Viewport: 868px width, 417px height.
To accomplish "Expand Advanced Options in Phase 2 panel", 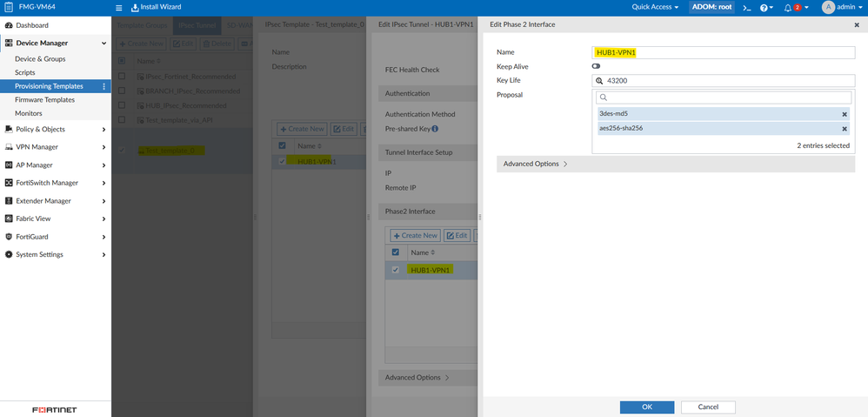I will [676, 164].
